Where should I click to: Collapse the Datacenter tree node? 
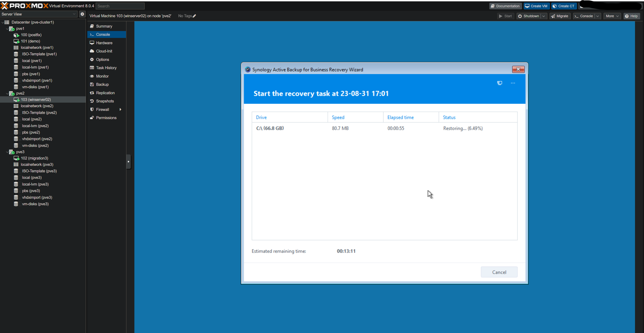pos(2,22)
